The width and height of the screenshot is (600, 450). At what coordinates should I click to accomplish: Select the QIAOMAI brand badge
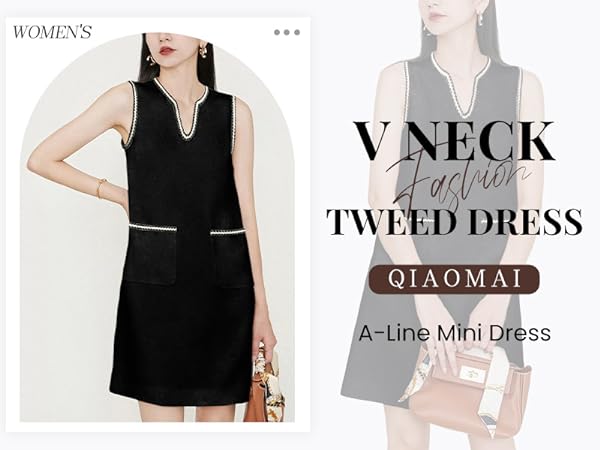click(454, 279)
